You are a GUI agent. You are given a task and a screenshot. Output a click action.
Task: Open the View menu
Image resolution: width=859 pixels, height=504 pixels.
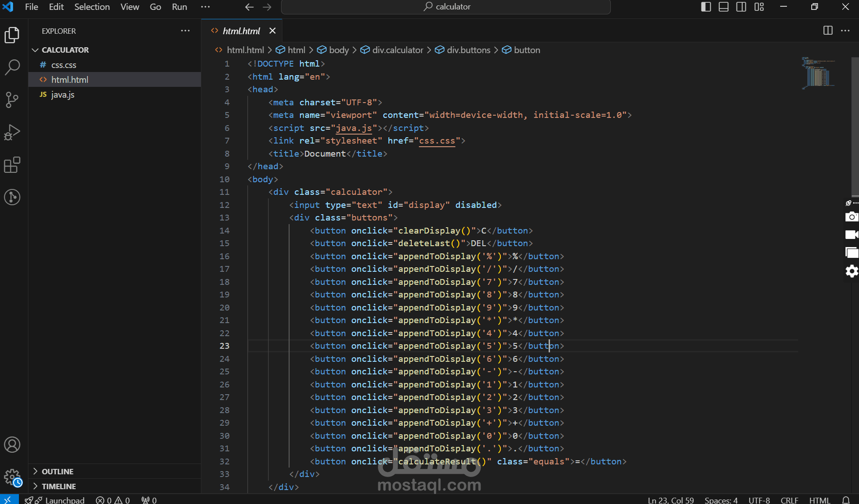(130, 7)
